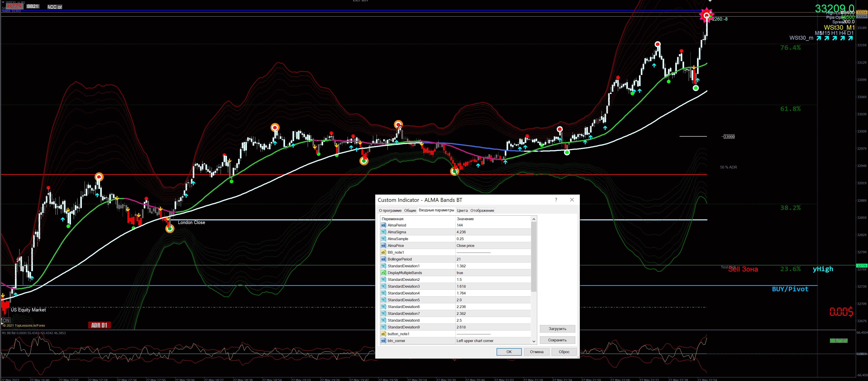
Task: Click the help question mark in dialog title
Action: [x=556, y=200]
